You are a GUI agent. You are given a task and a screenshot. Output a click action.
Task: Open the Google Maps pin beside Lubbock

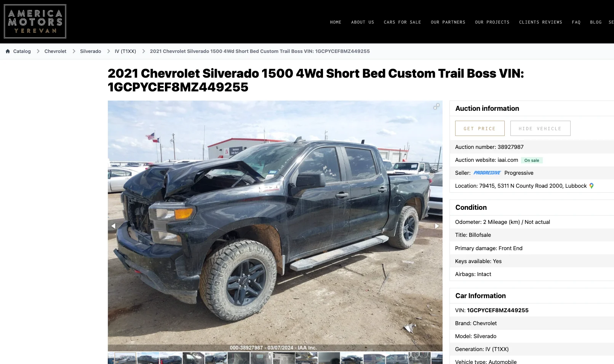tap(592, 186)
